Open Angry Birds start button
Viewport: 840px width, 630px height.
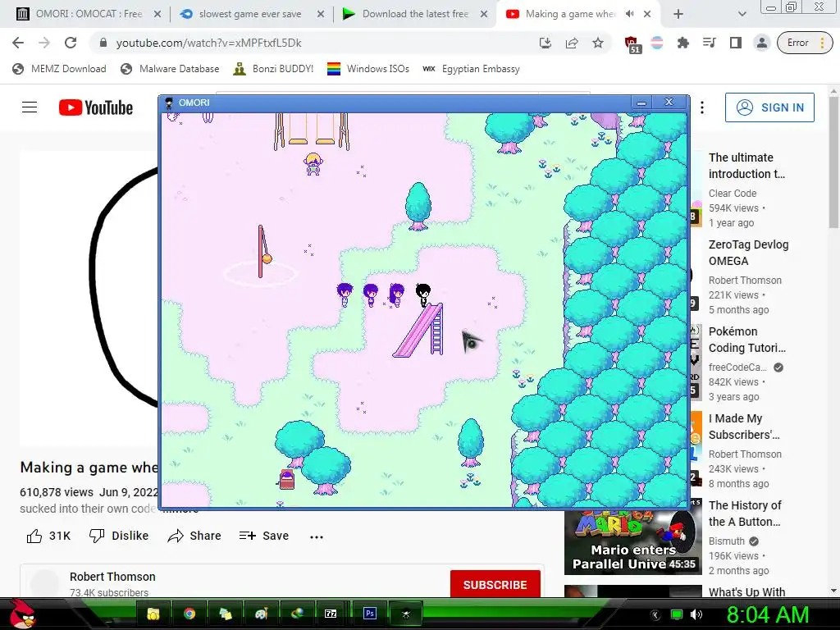coord(21,614)
